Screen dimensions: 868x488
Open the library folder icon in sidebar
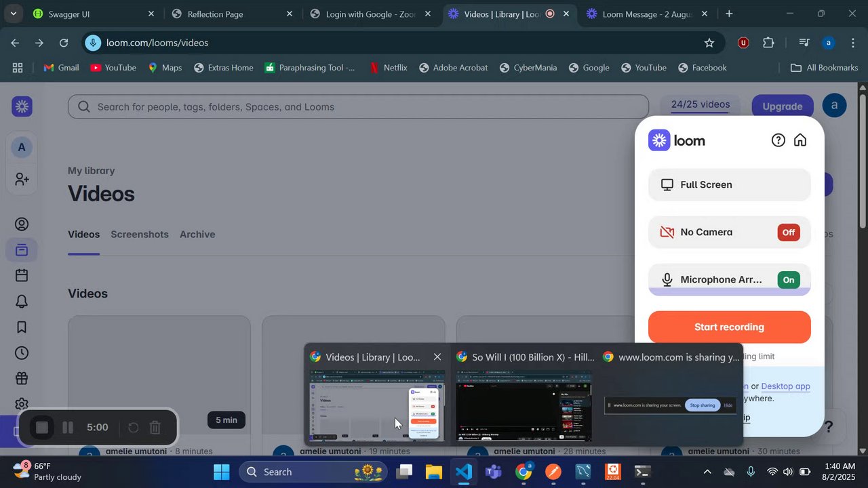click(x=22, y=250)
